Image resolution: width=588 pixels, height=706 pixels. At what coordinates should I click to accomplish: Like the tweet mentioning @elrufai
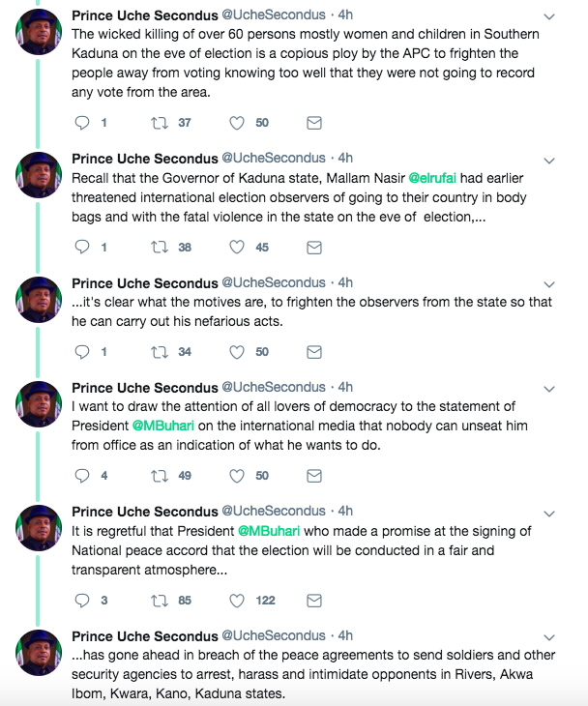click(x=236, y=247)
